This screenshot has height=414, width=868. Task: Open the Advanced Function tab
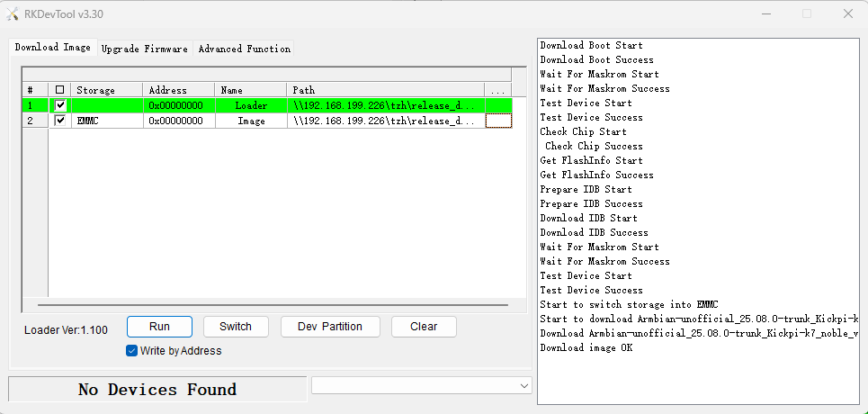[244, 49]
